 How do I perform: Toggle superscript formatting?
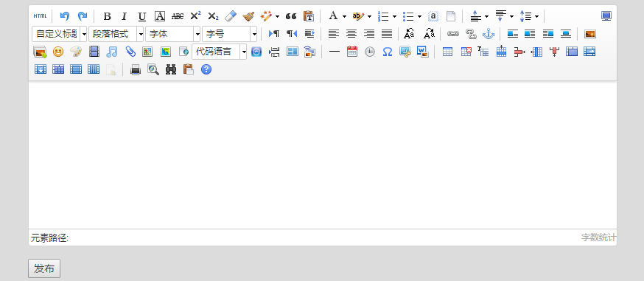tap(195, 16)
